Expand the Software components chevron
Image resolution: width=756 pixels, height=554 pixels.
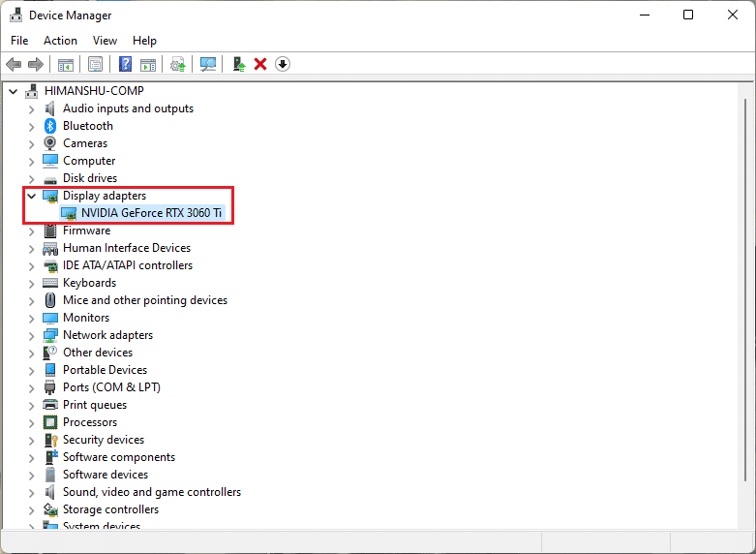tap(32, 457)
